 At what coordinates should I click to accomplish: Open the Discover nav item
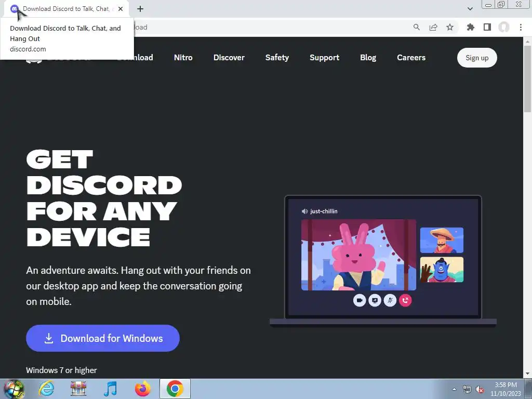tap(229, 57)
